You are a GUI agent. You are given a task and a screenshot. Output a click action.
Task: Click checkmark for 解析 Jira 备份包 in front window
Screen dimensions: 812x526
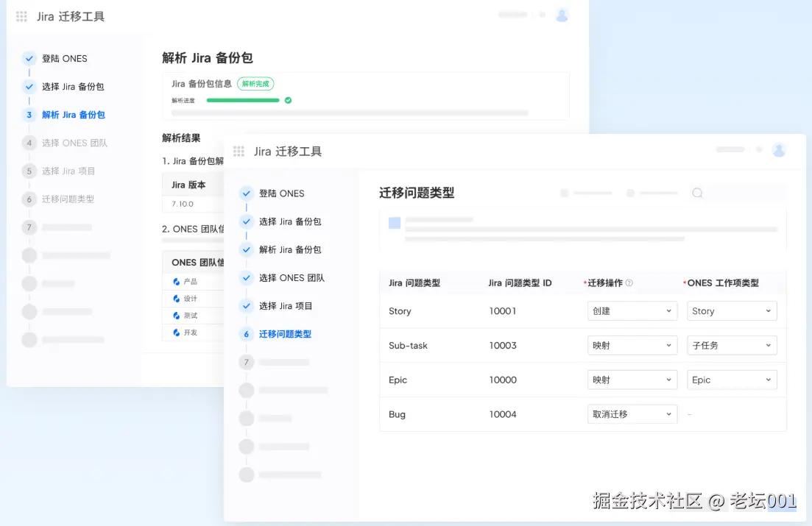(x=247, y=249)
